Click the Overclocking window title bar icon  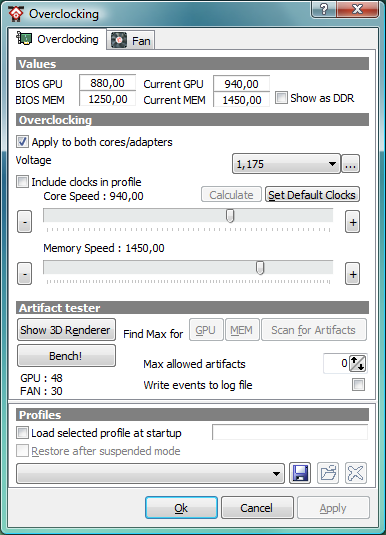click(16, 14)
